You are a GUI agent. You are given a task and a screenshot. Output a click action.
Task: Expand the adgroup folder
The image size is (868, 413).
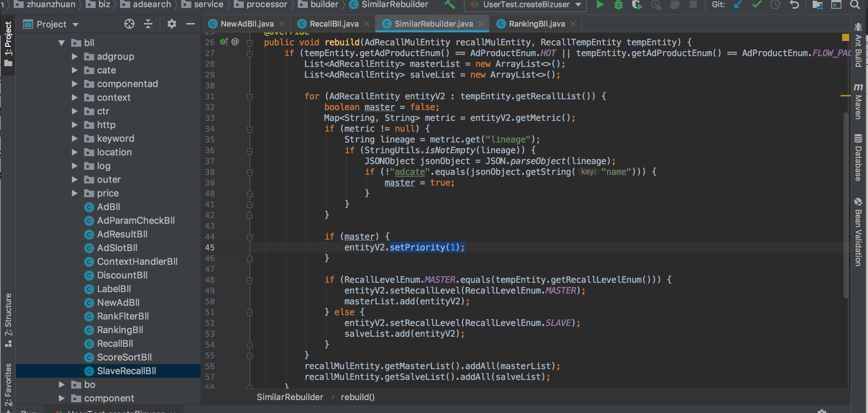[x=74, y=56]
